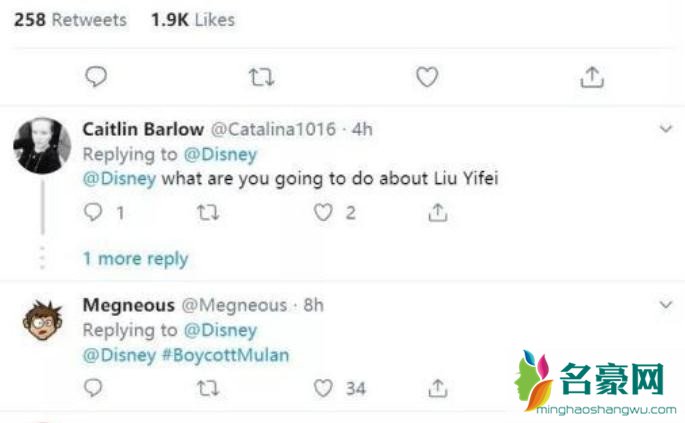View the 258 Retweets list

tap(70, 19)
